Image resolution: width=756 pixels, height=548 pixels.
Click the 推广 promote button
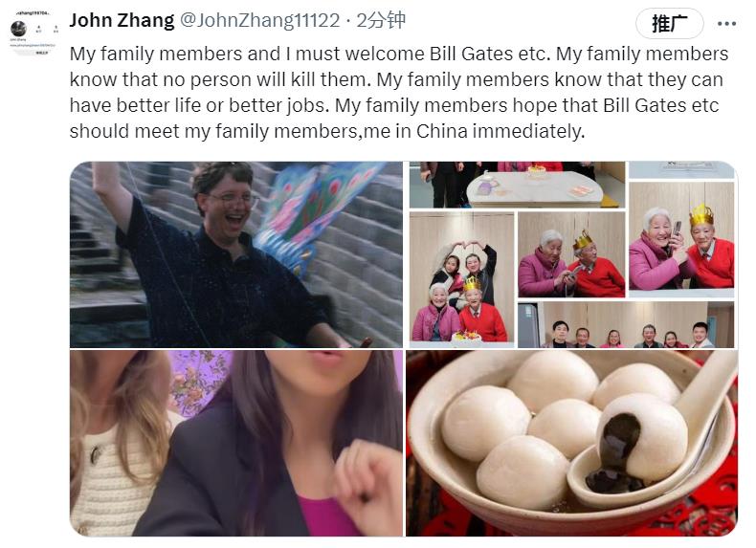pyautogui.click(x=670, y=23)
